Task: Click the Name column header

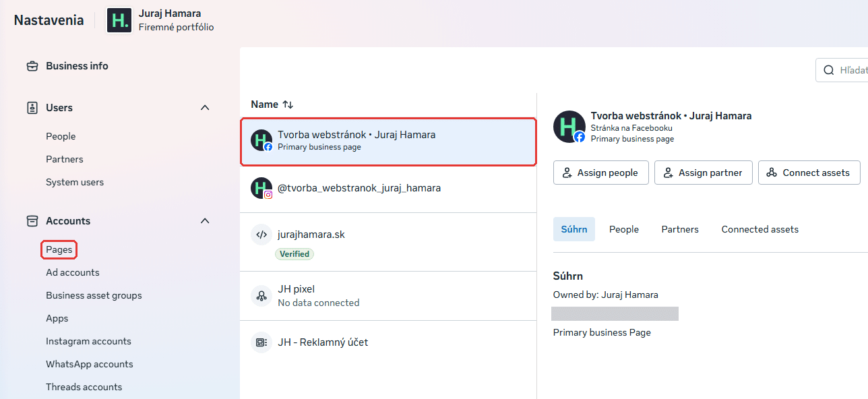Action: coord(264,104)
